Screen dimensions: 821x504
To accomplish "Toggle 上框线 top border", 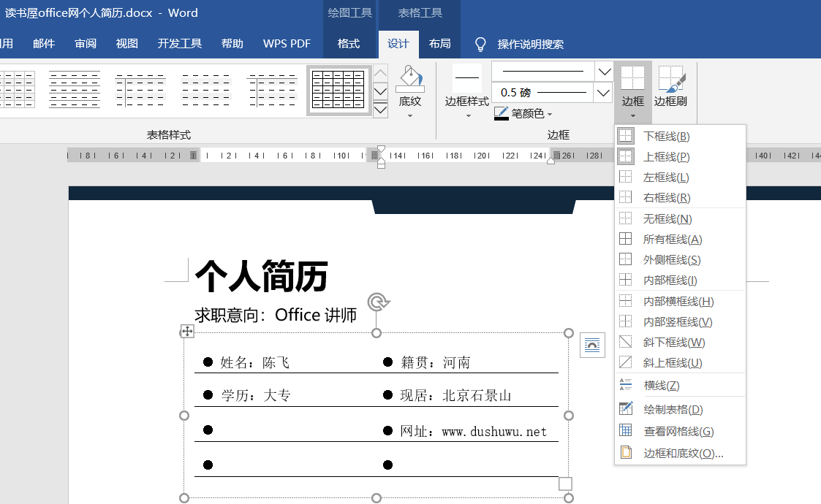I will pyautogui.click(x=665, y=156).
